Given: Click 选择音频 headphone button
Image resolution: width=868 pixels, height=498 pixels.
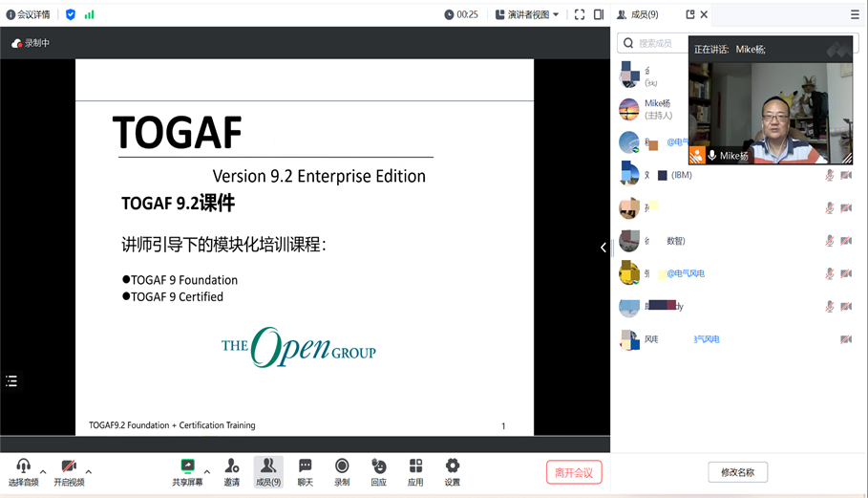Looking at the screenshot, I should (23, 472).
